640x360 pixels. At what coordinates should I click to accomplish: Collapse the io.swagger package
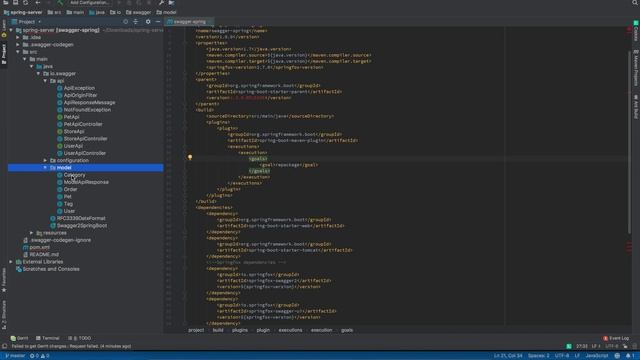point(39,73)
